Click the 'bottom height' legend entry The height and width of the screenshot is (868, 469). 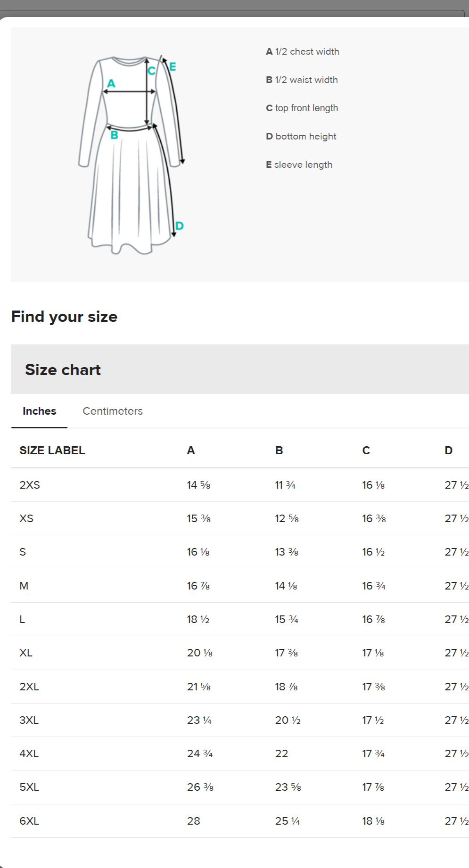click(301, 136)
